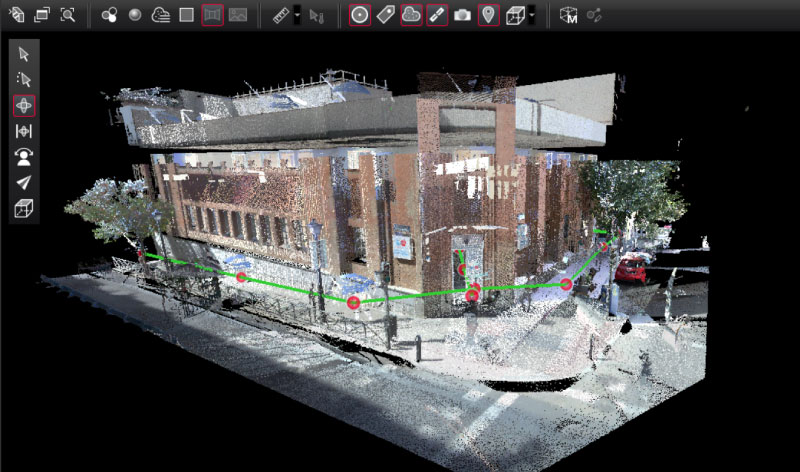This screenshot has width=800, height=472.
Task: Toggle location pin markers display
Action: click(488, 15)
